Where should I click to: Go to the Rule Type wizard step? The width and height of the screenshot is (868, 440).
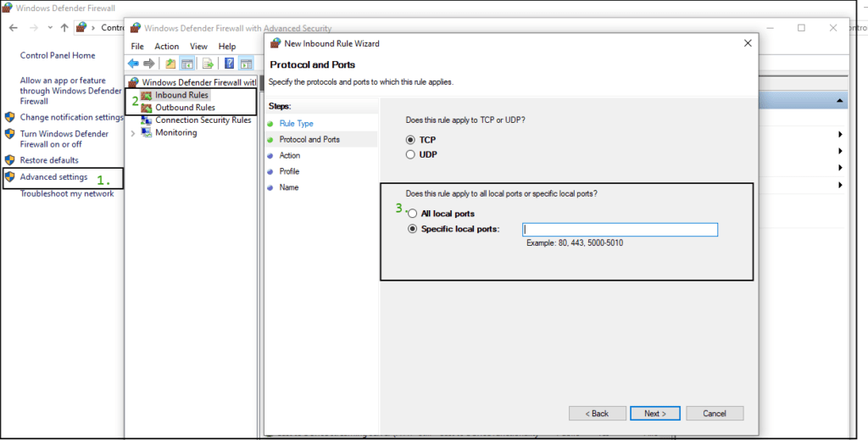pos(296,124)
